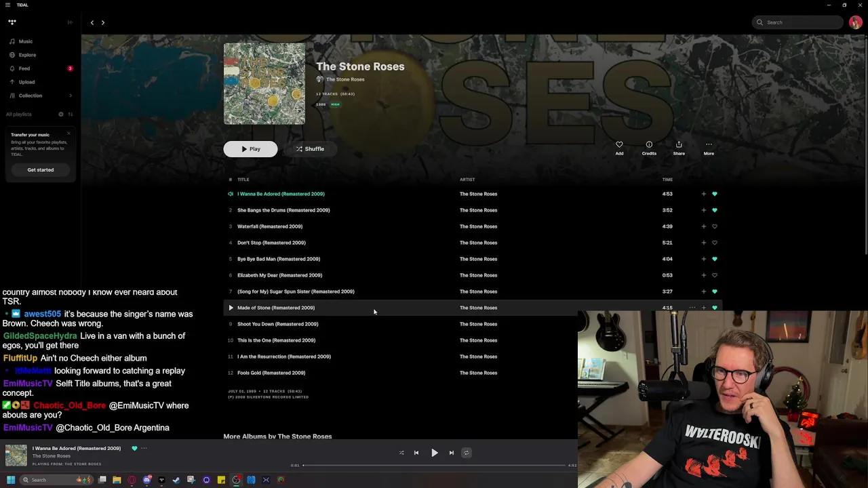The width and height of the screenshot is (868, 488).
Task: Skip to previous track
Action: pos(416,453)
